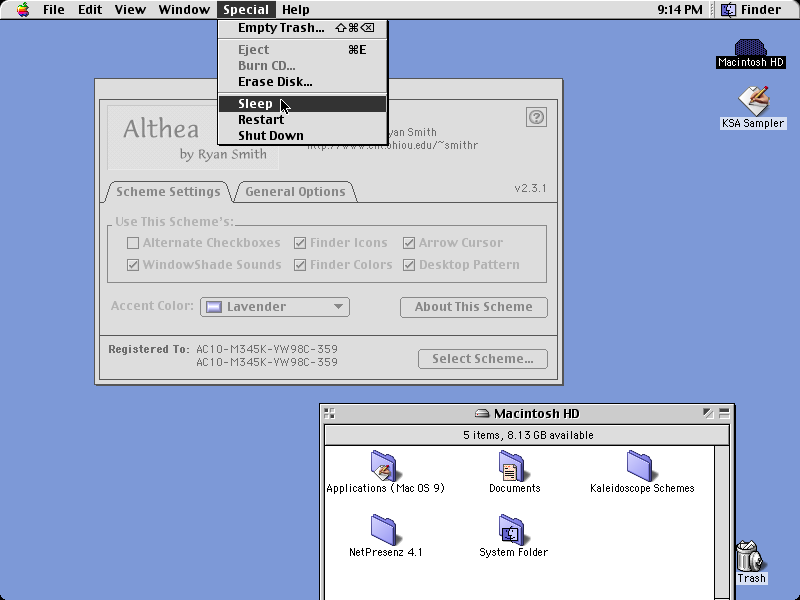Viewport: 800px width, 600px height.
Task: Open the Help menu
Action: point(296,10)
